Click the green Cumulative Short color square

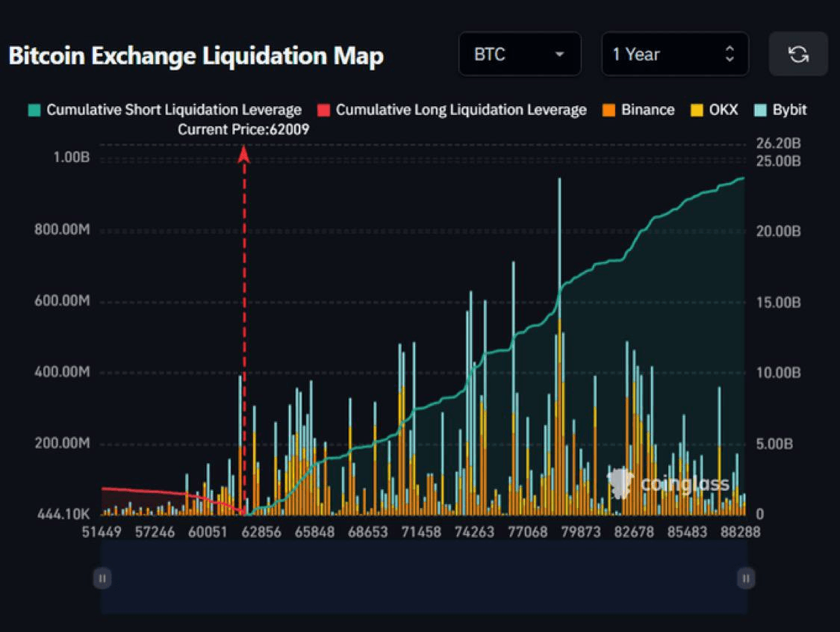(x=34, y=111)
